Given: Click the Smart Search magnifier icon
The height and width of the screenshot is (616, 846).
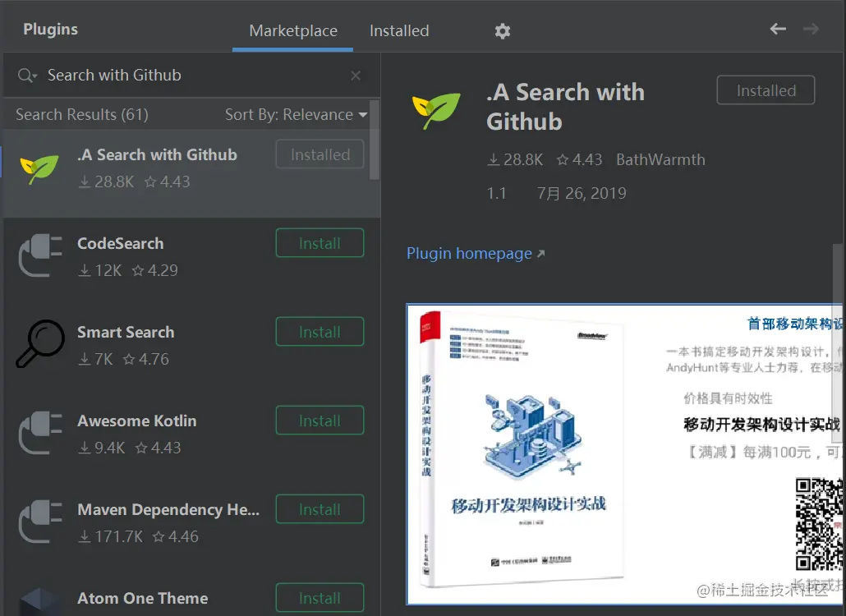Looking at the screenshot, I should 40,343.
